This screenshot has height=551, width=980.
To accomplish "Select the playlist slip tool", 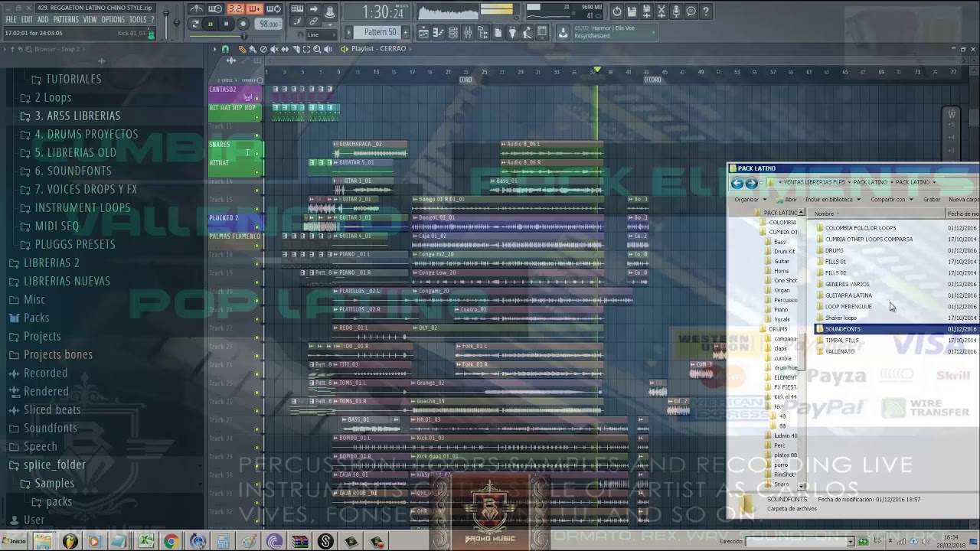I will coord(285,49).
